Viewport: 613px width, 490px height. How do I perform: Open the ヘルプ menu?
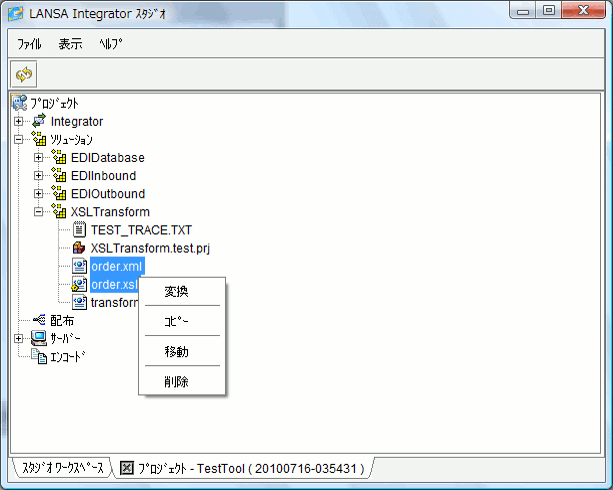[x=111, y=44]
